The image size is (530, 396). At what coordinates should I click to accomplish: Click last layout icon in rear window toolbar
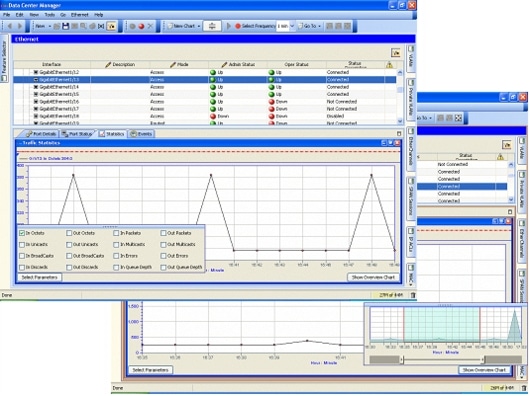458,118
